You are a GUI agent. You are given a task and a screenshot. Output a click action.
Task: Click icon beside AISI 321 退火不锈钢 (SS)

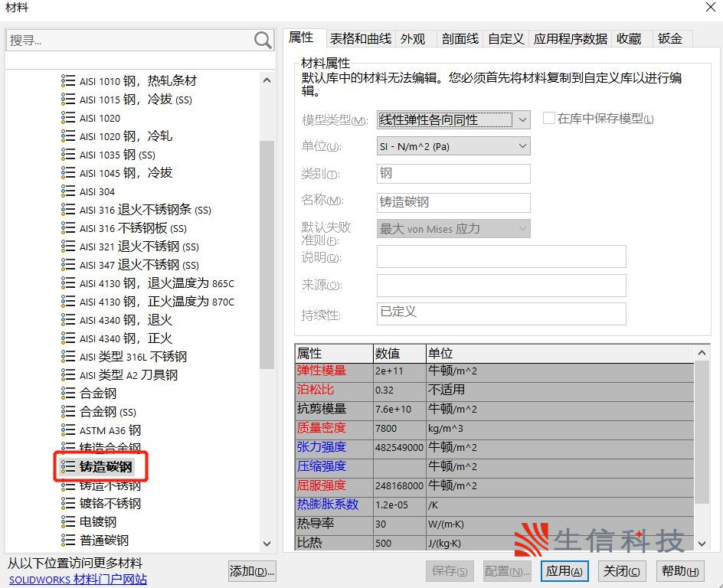pyautogui.click(x=67, y=247)
